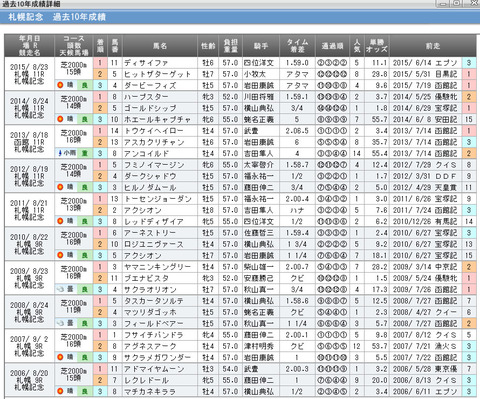Select the race date cell 2009/ 8/23
Image resolution: width=480 pixels, height=399 pixels.
click(29, 271)
